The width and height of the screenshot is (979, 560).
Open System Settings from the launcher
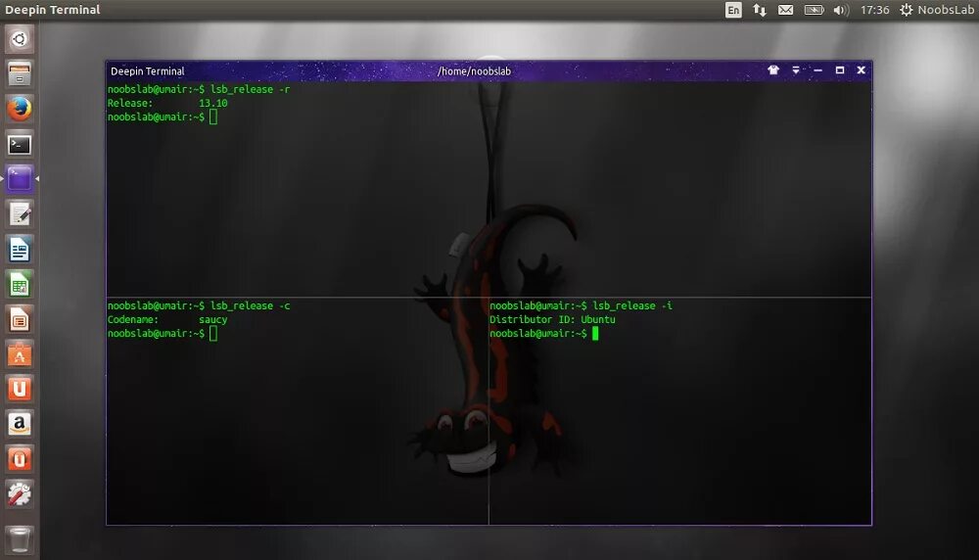(20, 493)
